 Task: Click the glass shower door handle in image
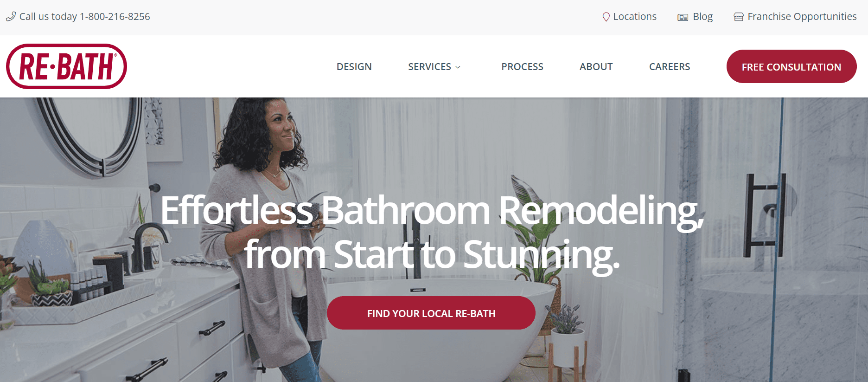[764, 215]
